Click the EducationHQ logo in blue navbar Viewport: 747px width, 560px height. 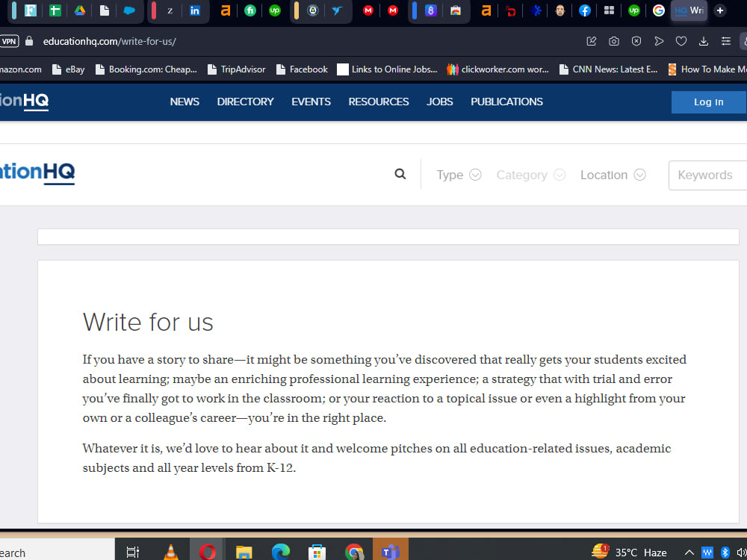click(24, 102)
